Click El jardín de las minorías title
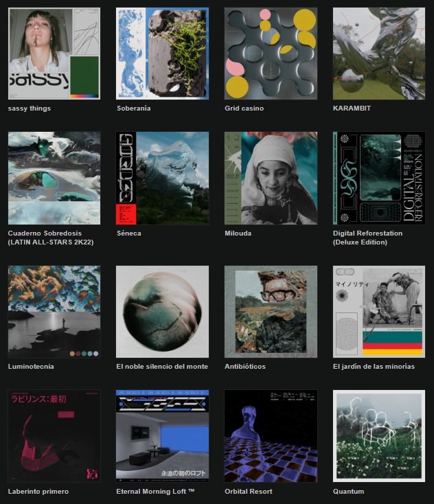Image resolution: width=434 pixels, height=504 pixels. pos(374,367)
